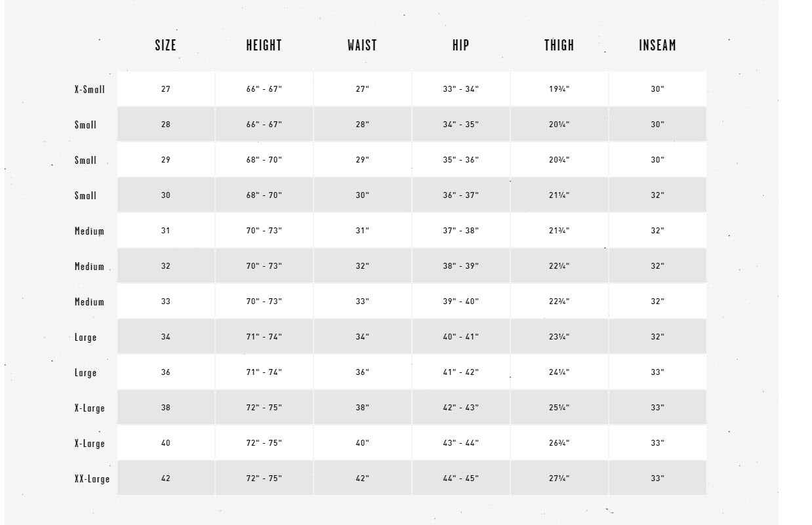Select the Large label for size 34

85,337
